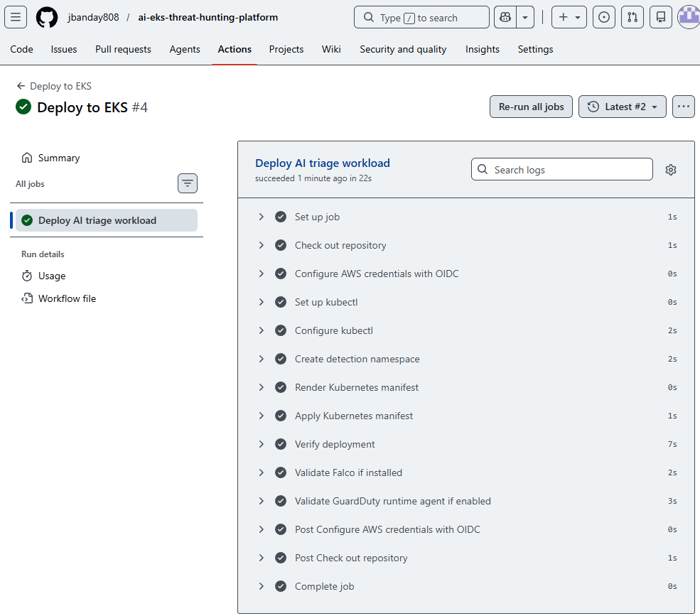Switch to Issues tab
Screen dimensions: 700x616
64,49
